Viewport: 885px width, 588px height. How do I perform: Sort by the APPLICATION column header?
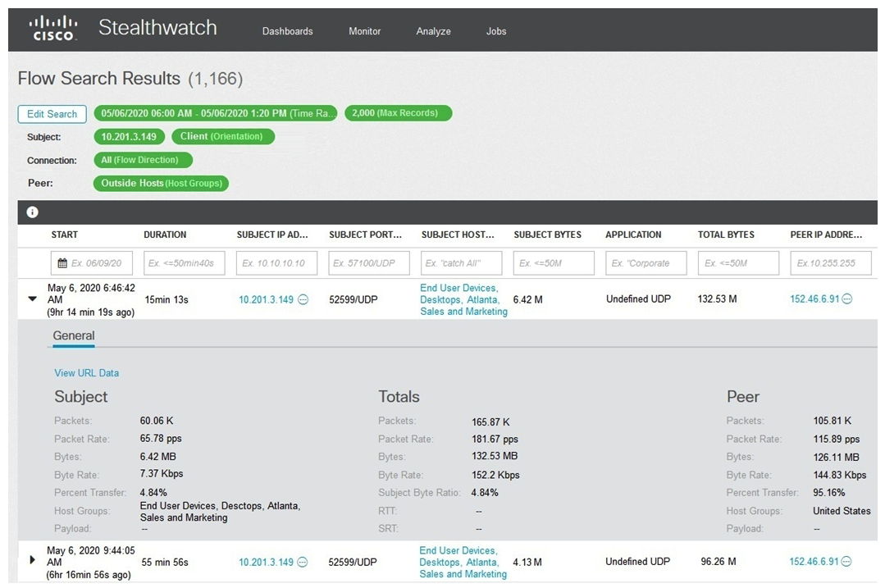coord(633,235)
